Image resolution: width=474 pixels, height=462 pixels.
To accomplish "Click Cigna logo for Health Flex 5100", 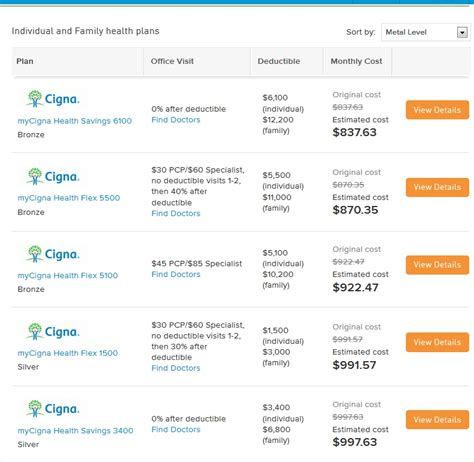I will (53, 254).
